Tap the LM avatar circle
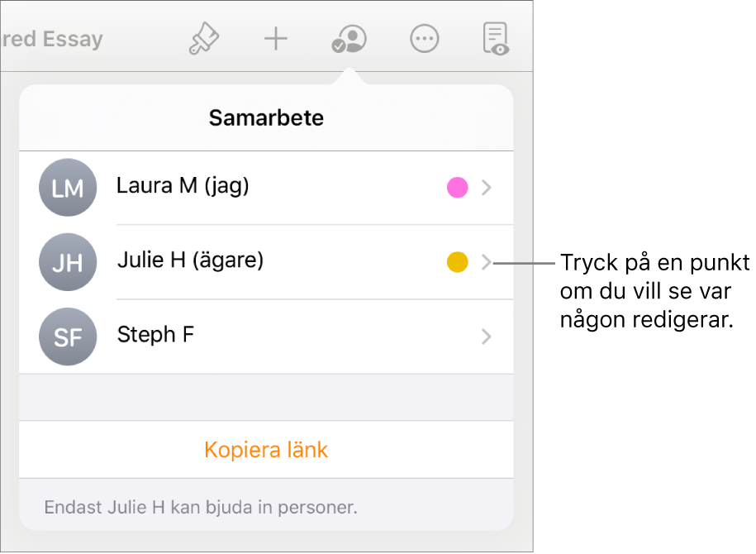The height and width of the screenshot is (554, 756). pos(68,188)
